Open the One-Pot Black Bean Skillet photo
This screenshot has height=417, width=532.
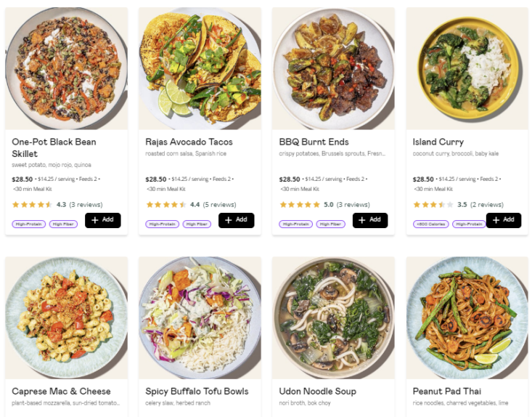pos(67,68)
